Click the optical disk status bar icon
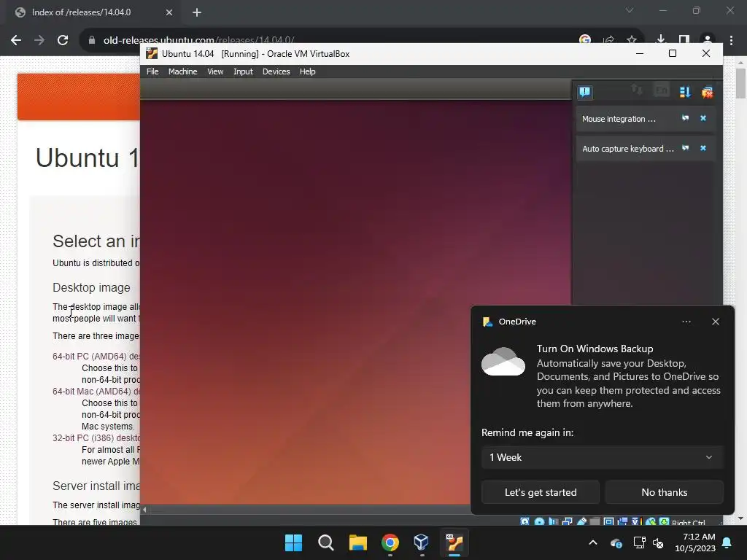Image resolution: width=747 pixels, height=560 pixels. pyautogui.click(x=539, y=521)
